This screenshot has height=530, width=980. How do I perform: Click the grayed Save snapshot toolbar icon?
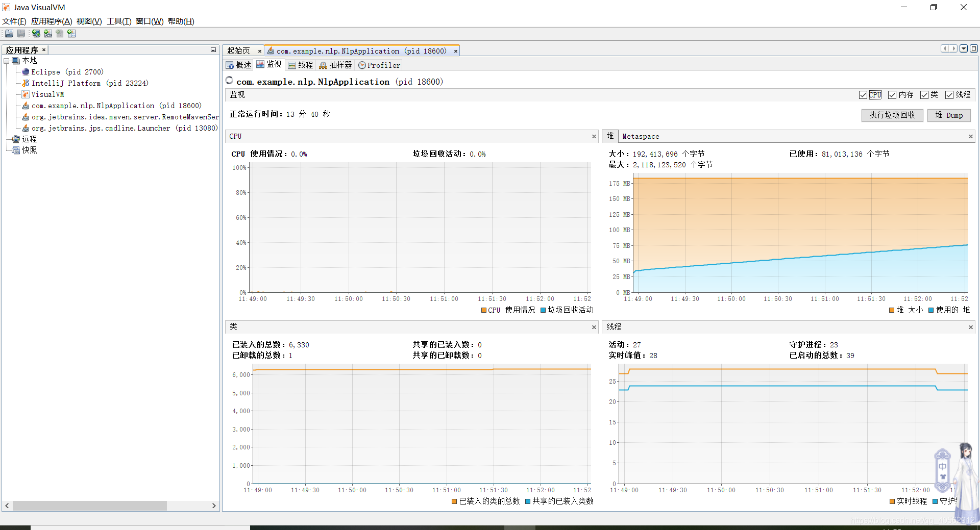click(x=21, y=34)
